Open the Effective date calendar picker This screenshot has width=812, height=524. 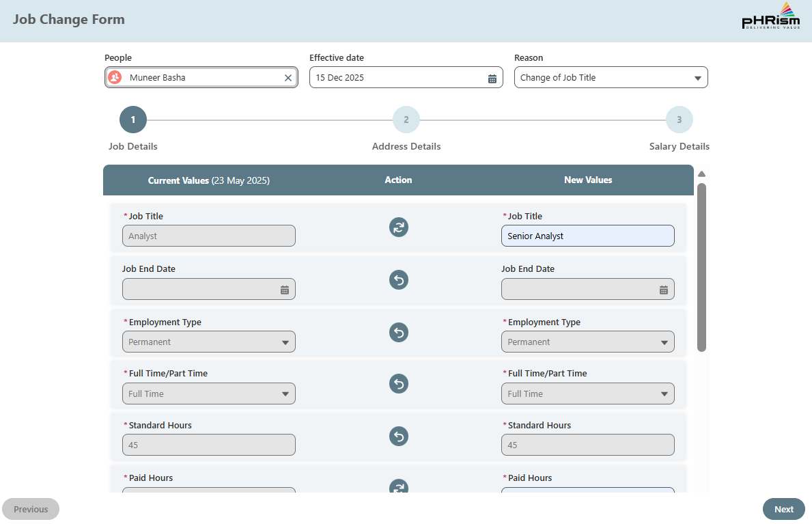coord(492,78)
